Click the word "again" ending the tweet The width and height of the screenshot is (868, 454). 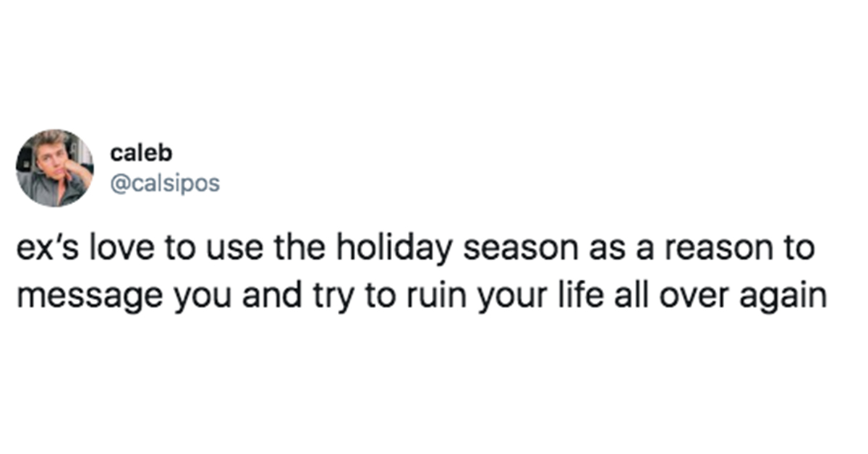(788, 296)
